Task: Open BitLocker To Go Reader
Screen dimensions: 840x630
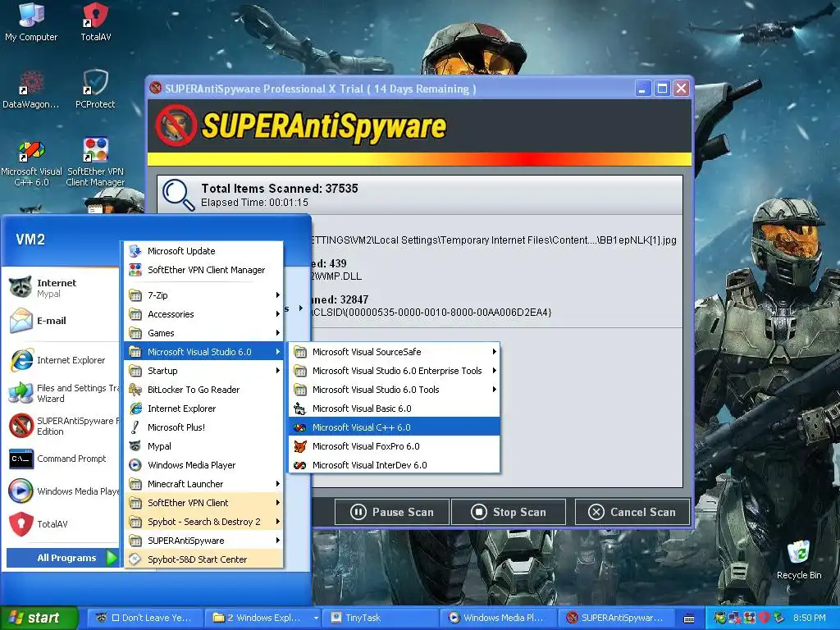Action: point(204,390)
